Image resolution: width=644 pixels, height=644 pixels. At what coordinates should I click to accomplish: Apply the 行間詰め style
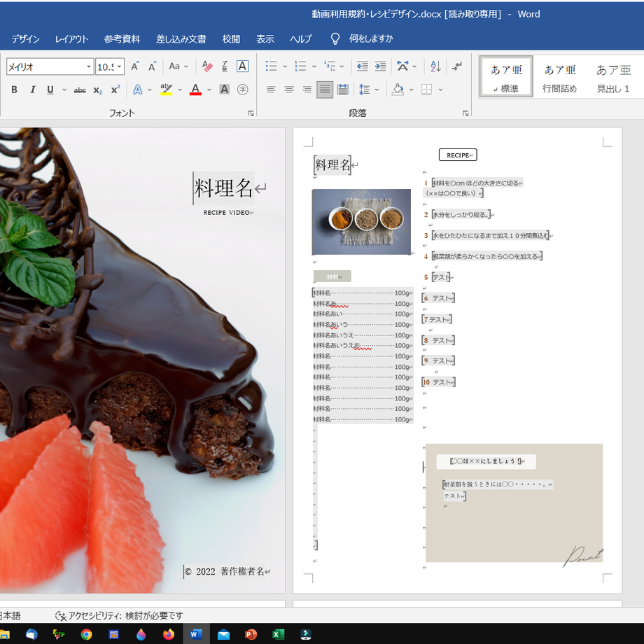559,77
